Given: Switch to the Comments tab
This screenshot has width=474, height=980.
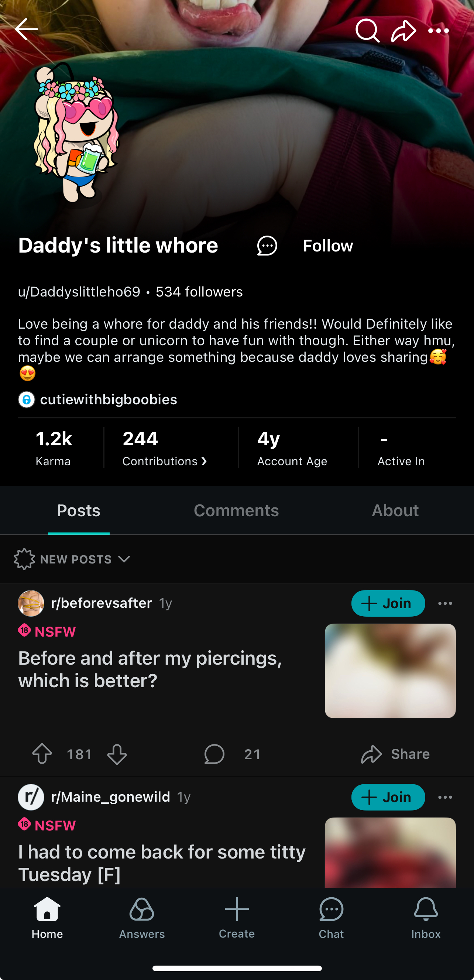Looking at the screenshot, I should [x=236, y=511].
